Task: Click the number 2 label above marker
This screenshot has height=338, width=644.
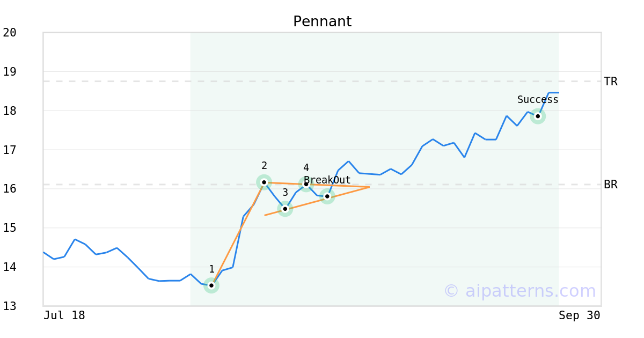Action: (x=264, y=166)
